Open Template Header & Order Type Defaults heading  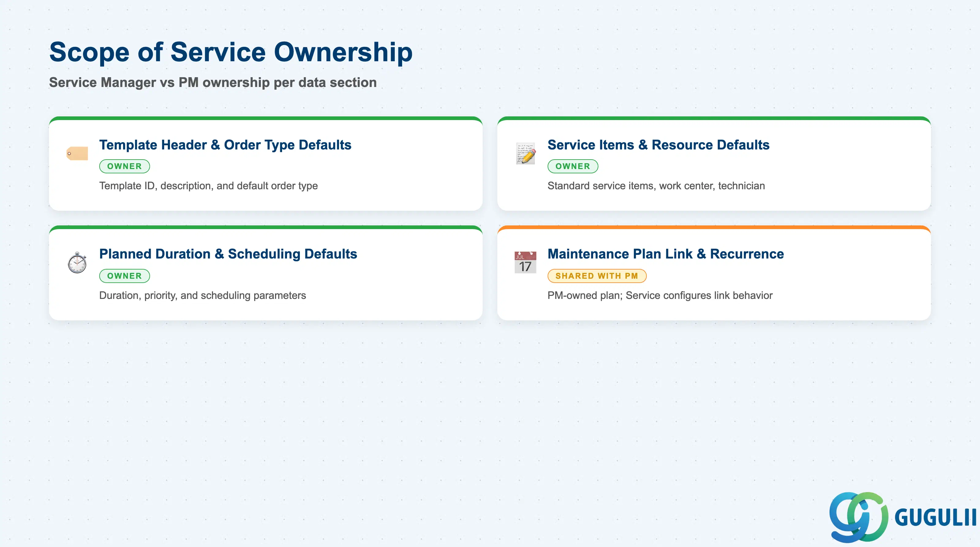tap(225, 145)
